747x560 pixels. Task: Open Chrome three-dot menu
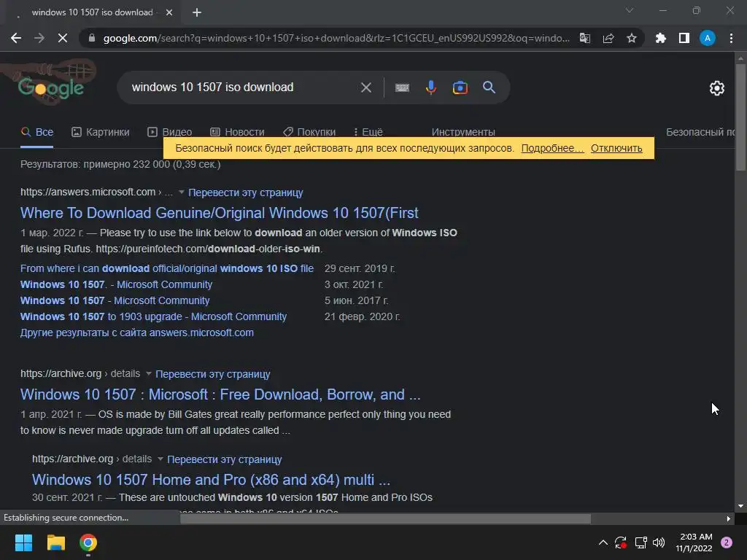(x=731, y=38)
